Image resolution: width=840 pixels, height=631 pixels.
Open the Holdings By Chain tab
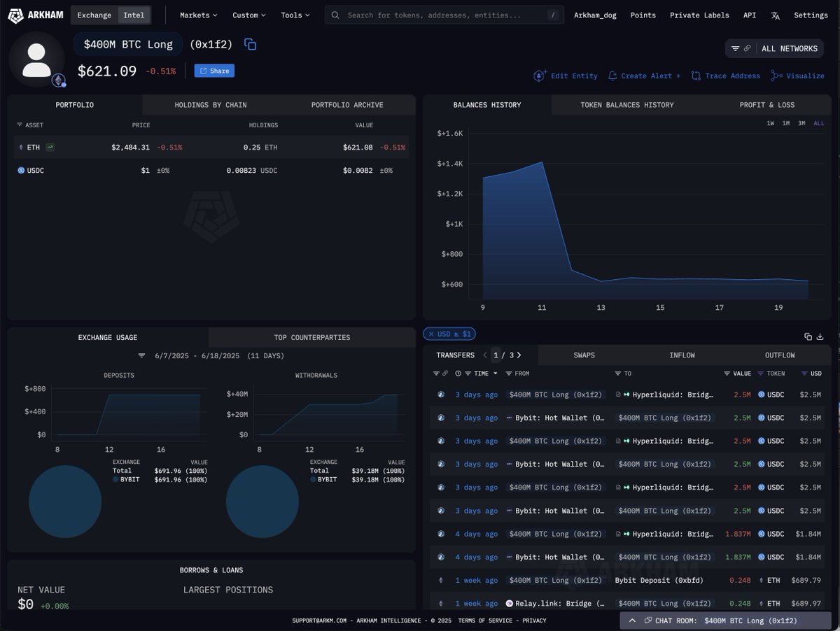(x=210, y=105)
